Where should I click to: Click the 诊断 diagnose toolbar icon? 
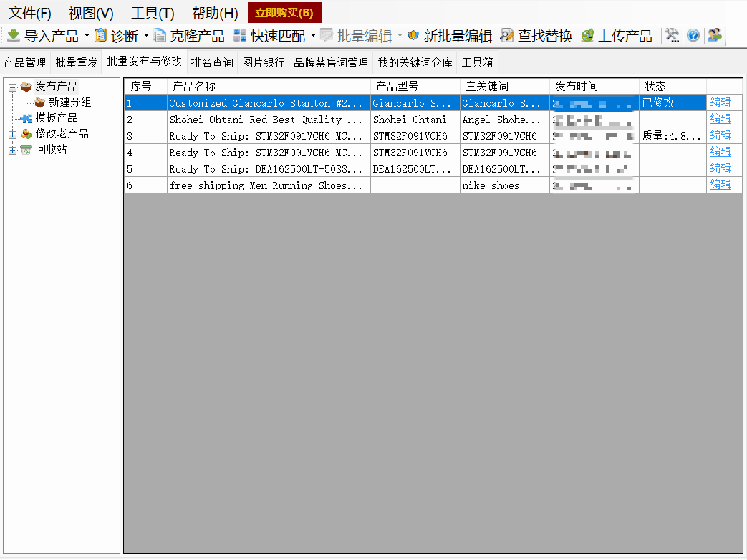(x=101, y=35)
